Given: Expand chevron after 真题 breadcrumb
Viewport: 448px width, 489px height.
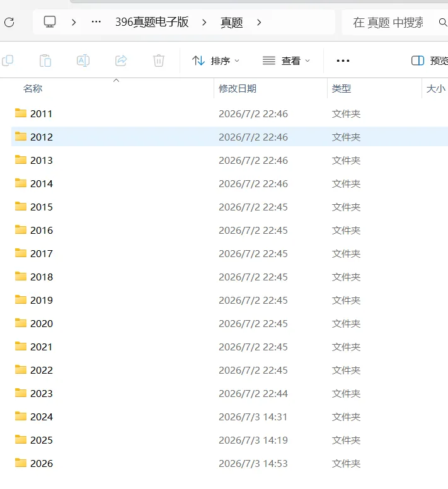Looking at the screenshot, I should (x=259, y=22).
